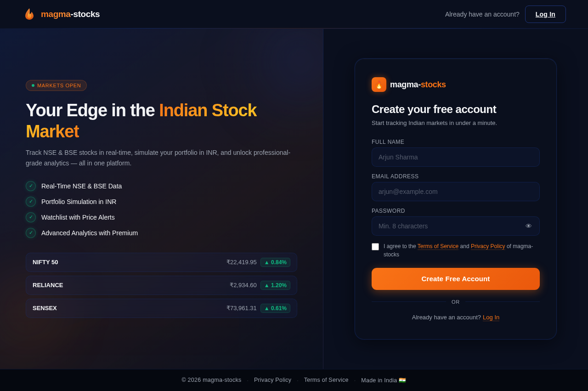Click the checkmark beside Advanced Analytics

(x=31, y=232)
